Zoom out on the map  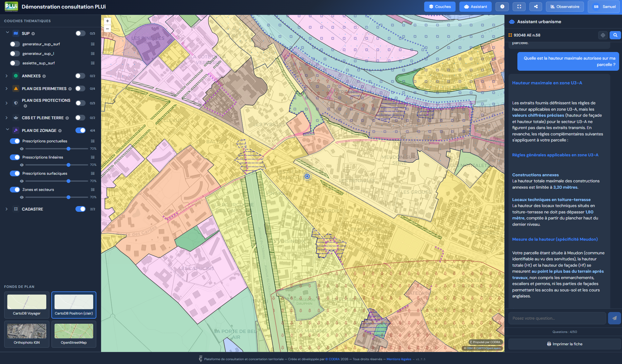107,29
